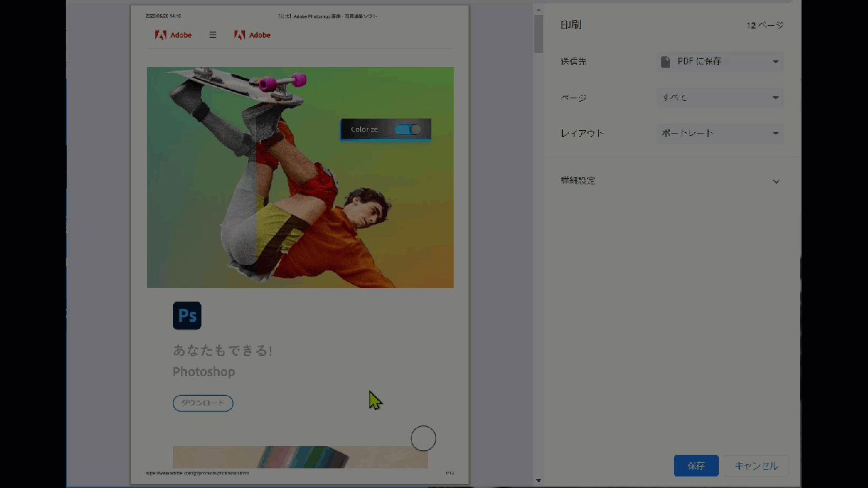This screenshot has height=488, width=868.
Task: Expand the 詳細設定 section chevron
Action: (776, 181)
